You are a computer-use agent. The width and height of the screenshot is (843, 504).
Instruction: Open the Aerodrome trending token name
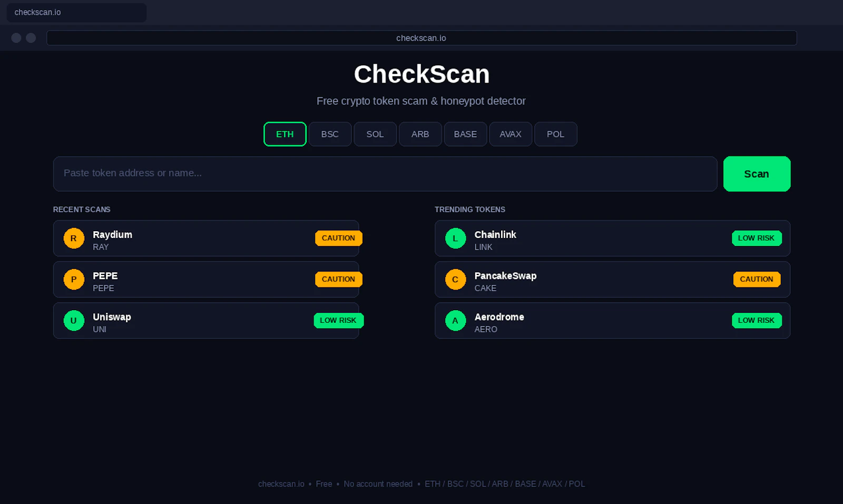499,317
